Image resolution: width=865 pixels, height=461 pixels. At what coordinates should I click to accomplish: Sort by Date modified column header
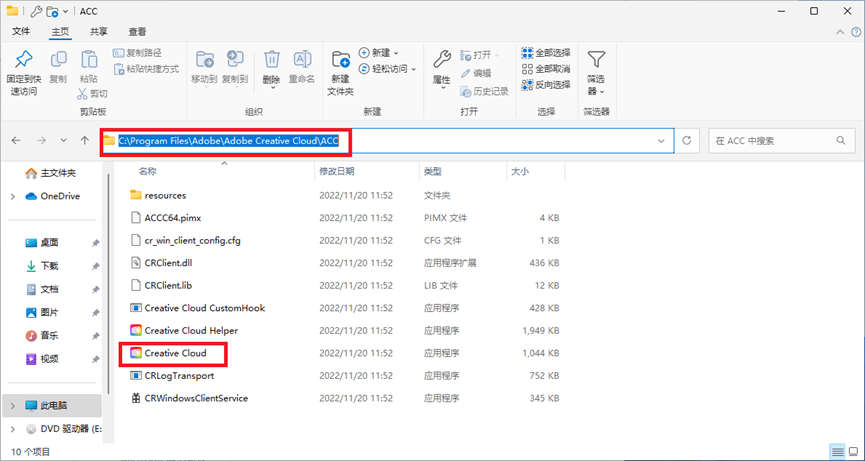click(x=337, y=171)
